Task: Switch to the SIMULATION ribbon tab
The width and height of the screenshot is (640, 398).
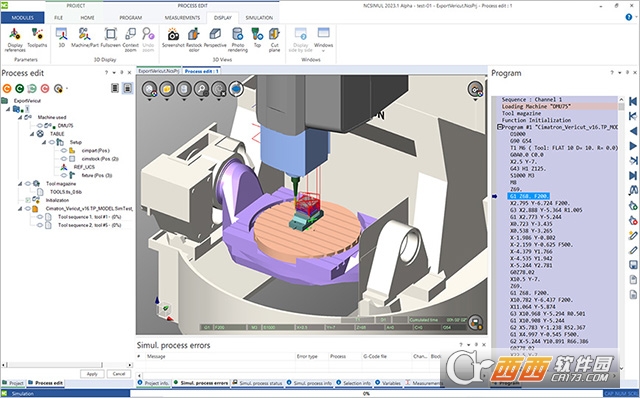Action: coord(259,18)
